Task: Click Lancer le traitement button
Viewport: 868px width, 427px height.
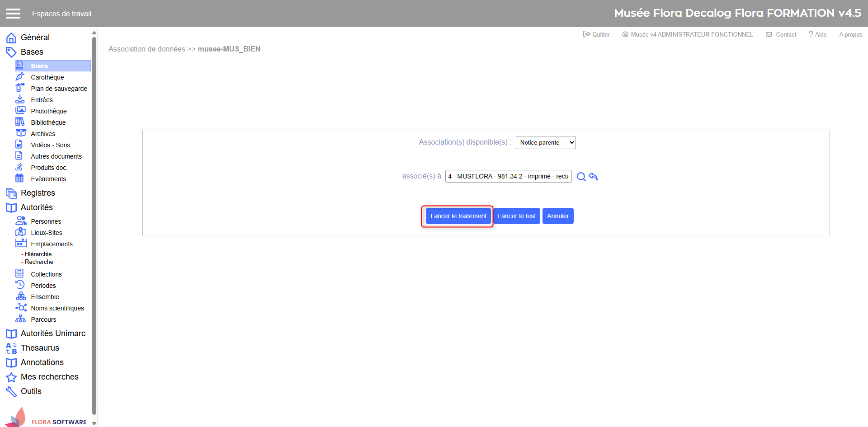Action: 458,216
